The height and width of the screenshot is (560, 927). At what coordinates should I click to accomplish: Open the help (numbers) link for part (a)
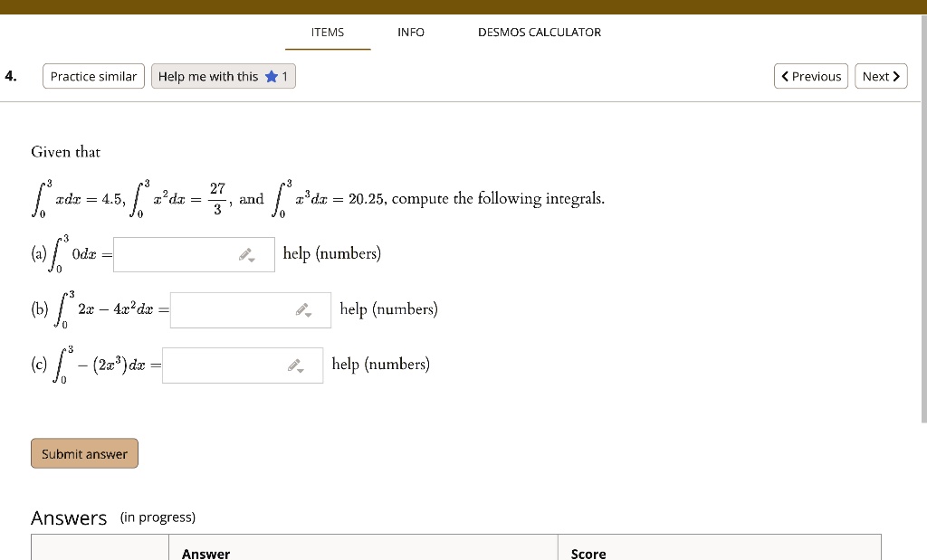[x=331, y=253]
